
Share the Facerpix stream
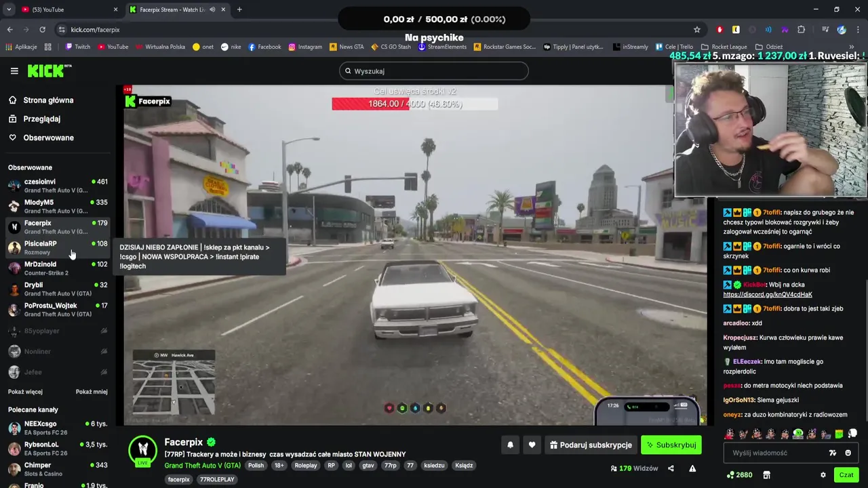click(671, 468)
